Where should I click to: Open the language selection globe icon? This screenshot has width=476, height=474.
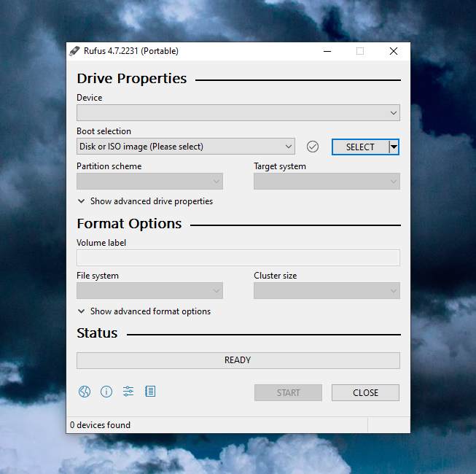85,392
